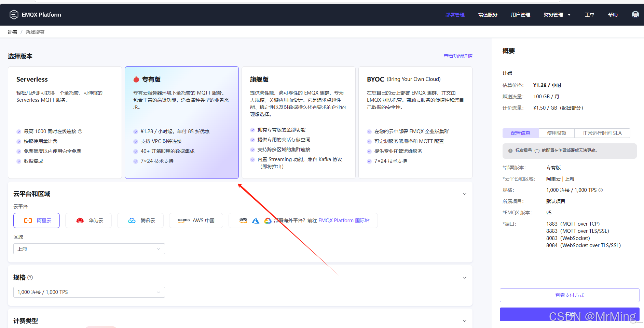Screen dimensions: 644x328
Task: Choose the Serverless edition card
Action: tap(65, 123)
